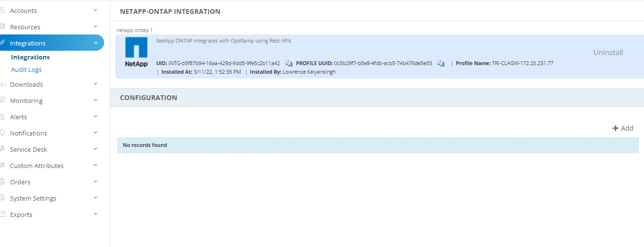
Task: Expand the Orders menu chevron
Action: pos(96,181)
